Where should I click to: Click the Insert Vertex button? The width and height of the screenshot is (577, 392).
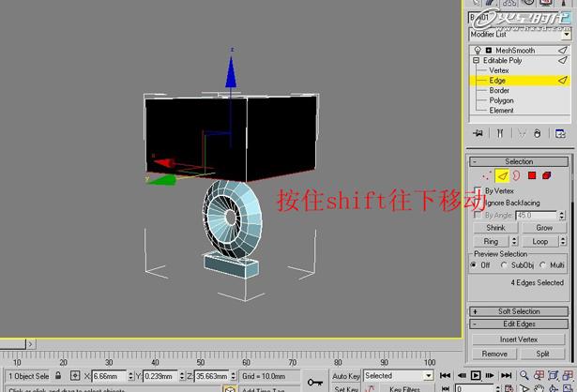(x=518, y=339)
